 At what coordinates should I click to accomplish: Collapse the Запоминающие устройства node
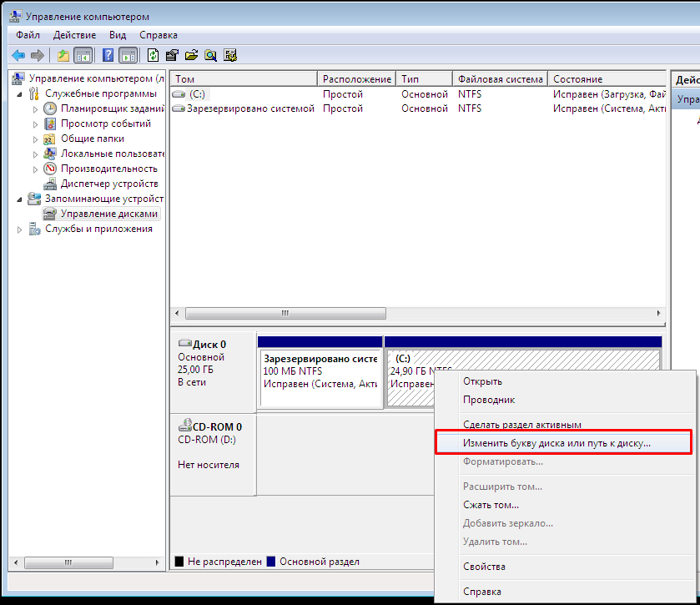[19, 199]
